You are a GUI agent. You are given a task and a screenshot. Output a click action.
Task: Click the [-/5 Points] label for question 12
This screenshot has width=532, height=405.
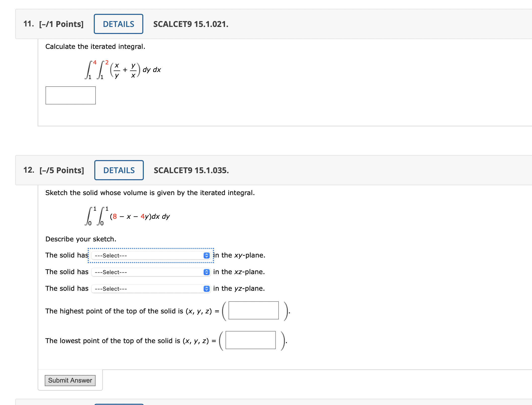click(62, 170)
